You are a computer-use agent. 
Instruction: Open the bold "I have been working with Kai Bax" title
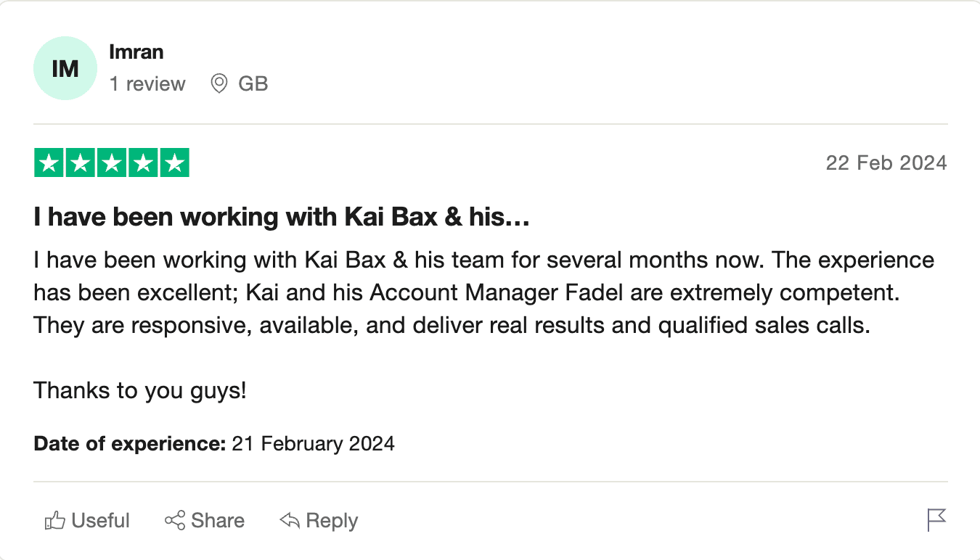pyautogui.click(x=282, y=217)
